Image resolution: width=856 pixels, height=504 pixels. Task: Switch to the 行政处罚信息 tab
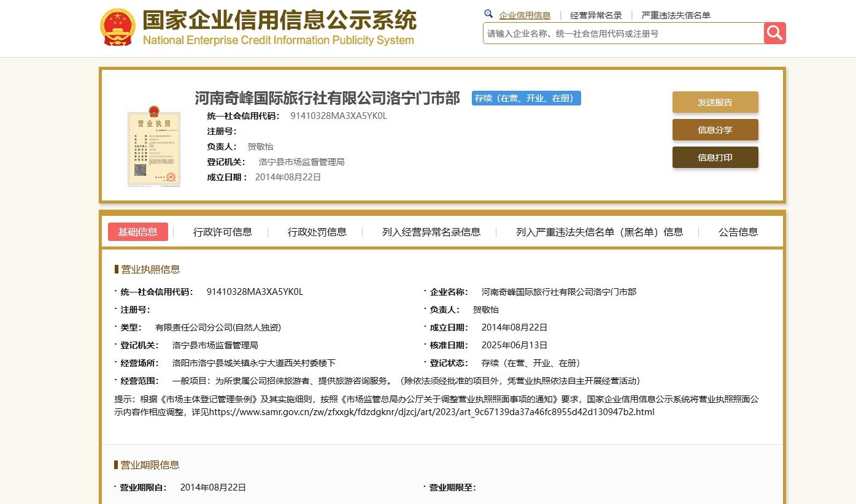pyautogui.click(x=317, y=232)
